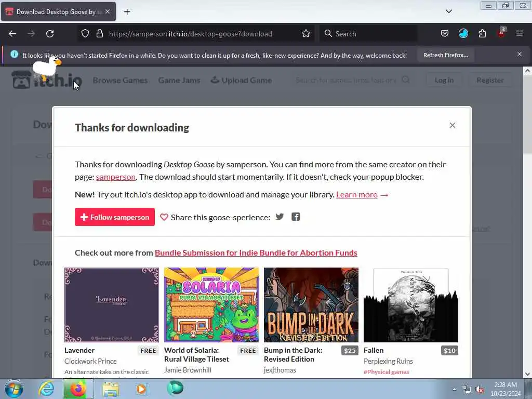The width and height of the screenshot is (532, 399).
Task: Click Bump in the Dark: Revised Edition title
Action: [293, 354]
